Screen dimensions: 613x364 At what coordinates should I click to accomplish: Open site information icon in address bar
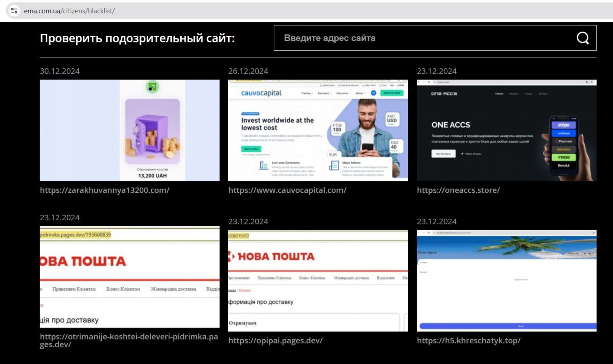click(x=14, y=11)
